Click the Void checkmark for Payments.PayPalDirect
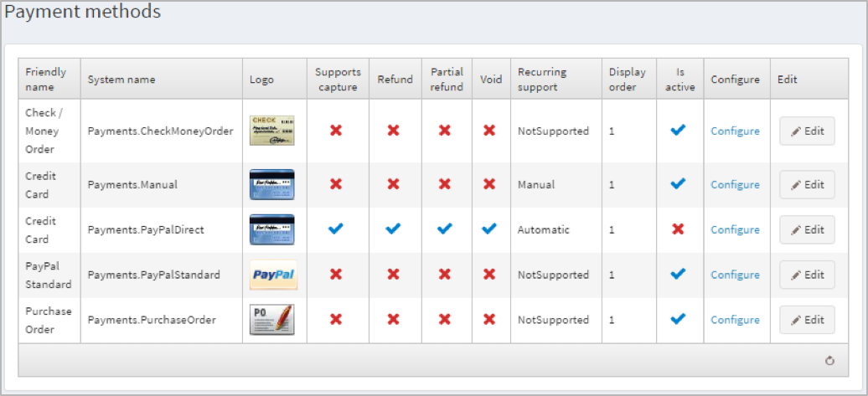 point(489,229)
